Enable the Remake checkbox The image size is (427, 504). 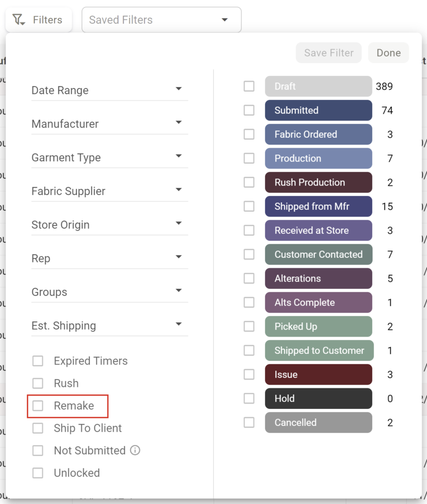pos(38,406)
